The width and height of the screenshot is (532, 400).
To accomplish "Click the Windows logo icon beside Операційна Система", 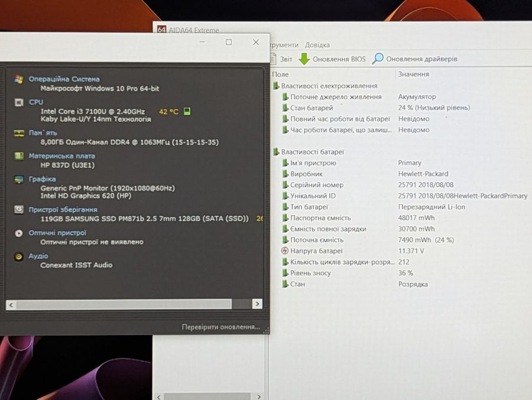I will (19, 79).
